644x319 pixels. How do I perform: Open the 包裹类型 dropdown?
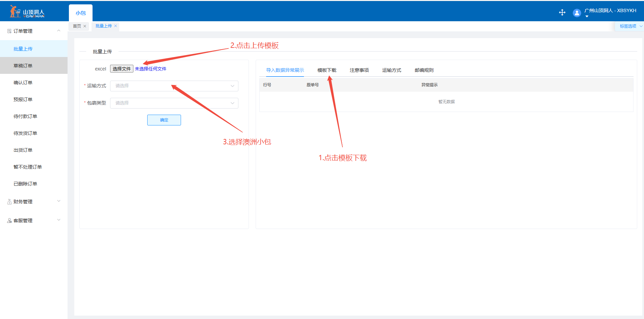[x=174, y=103]
